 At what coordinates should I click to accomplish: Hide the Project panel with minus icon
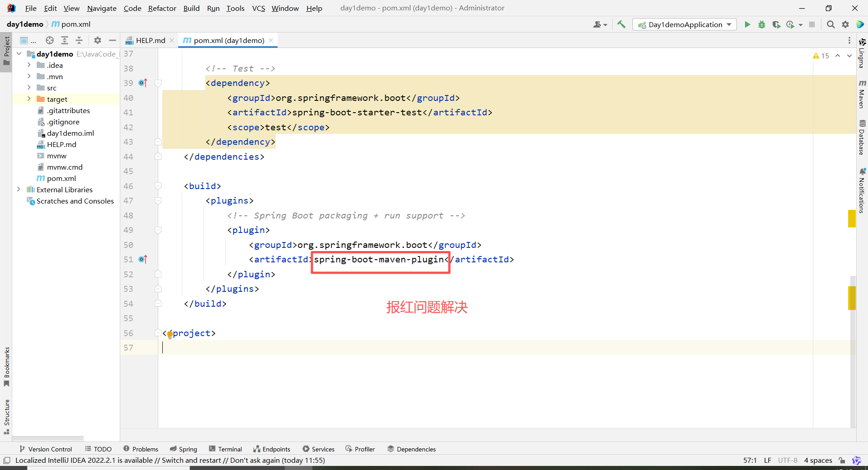click(x=113, y=40)
